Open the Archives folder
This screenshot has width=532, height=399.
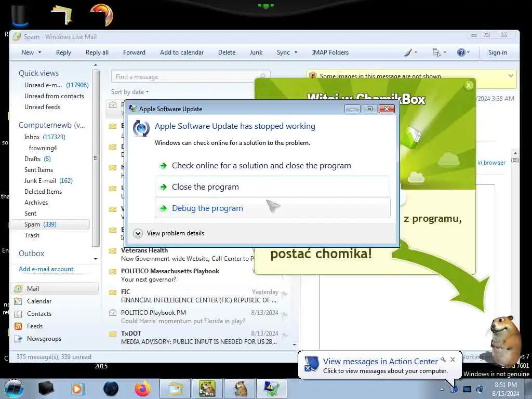[36, 203]
